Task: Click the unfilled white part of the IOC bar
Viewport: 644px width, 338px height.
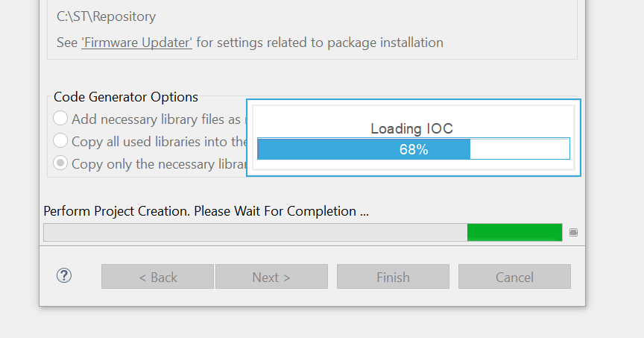Action: pos(520,148)
